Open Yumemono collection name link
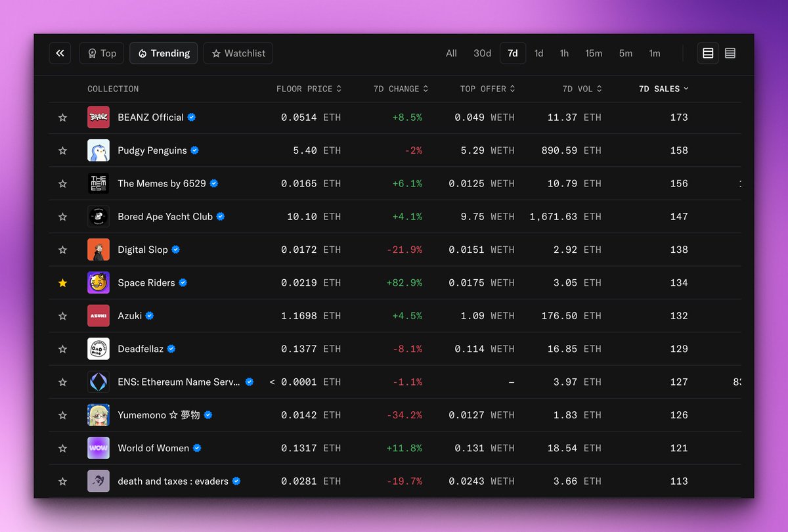This screenshot has height=532, width=788. [x=158, y=415]
